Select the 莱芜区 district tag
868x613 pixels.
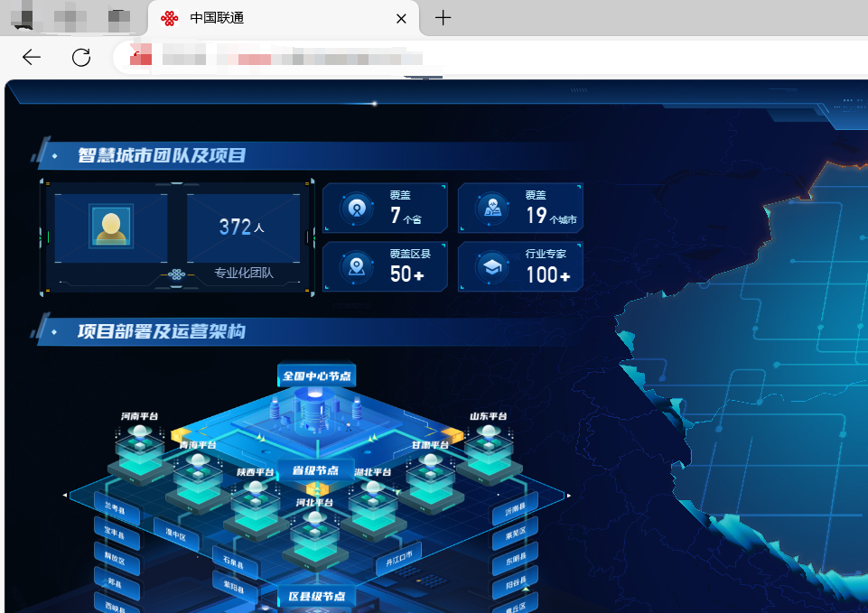[x=515, y=534]
